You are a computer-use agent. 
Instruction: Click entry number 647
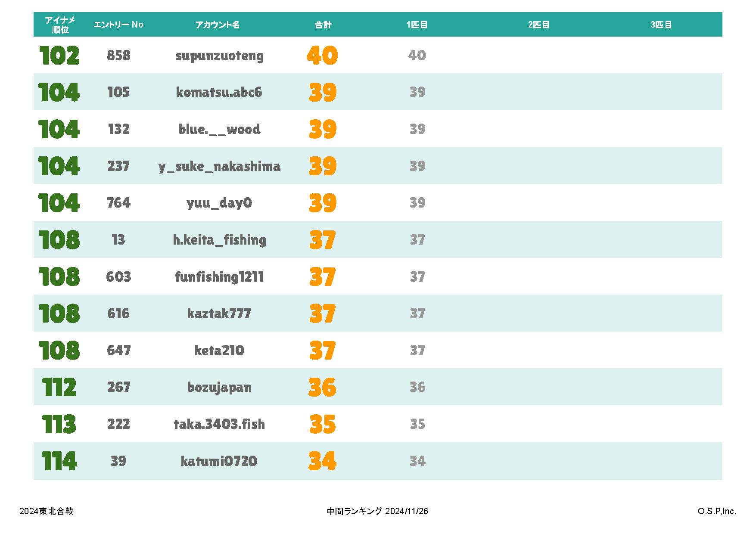118,351
